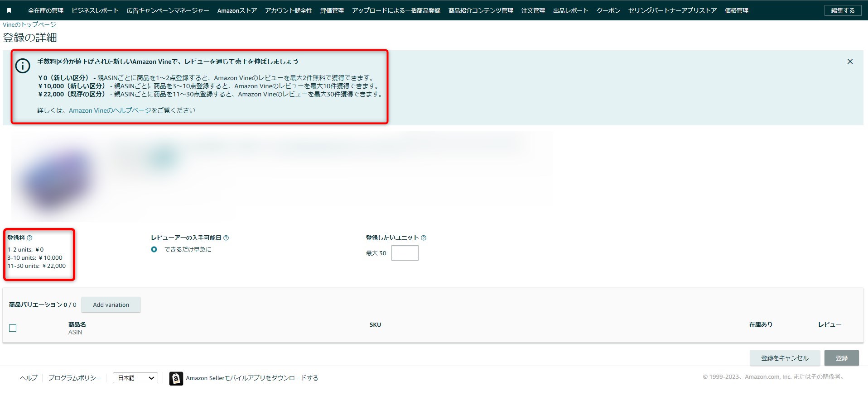
Task: Focus the 登録したいユニット quantity input
Action: [x=405, y=253]
